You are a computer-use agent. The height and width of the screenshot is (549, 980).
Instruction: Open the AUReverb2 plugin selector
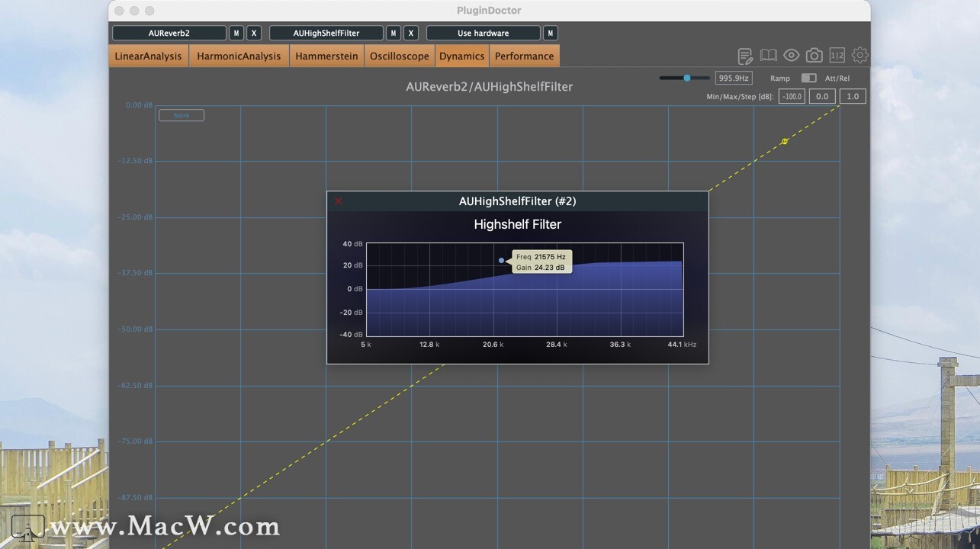tap(169, 33)
